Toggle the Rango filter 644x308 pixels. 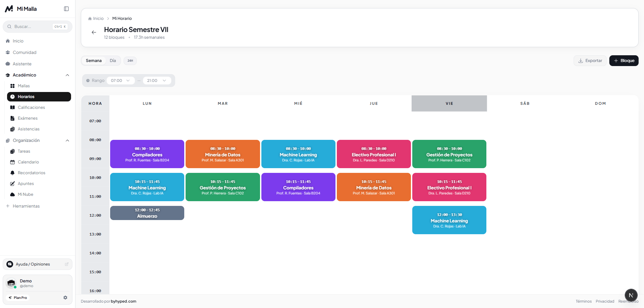(95, 81)
